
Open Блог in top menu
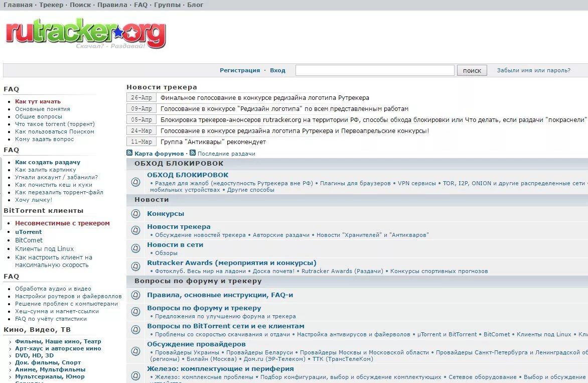(x=195, y=5)
